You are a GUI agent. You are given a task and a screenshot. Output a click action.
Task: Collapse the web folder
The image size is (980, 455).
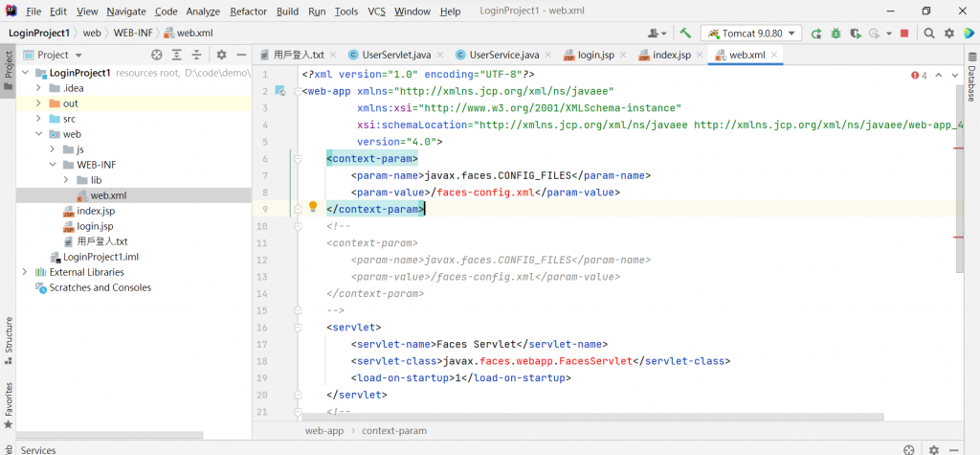click(x=38, y=134)
